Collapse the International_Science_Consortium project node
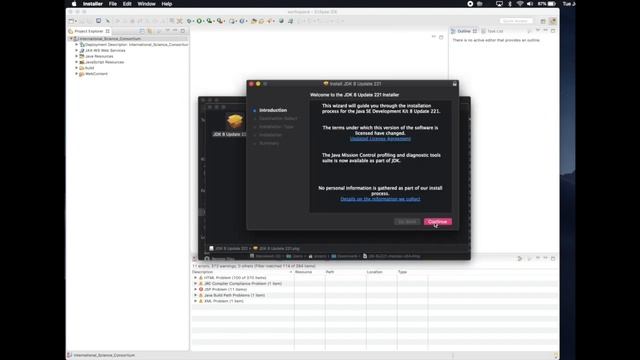This screenshot has height=360, width=640. point(71,38)
